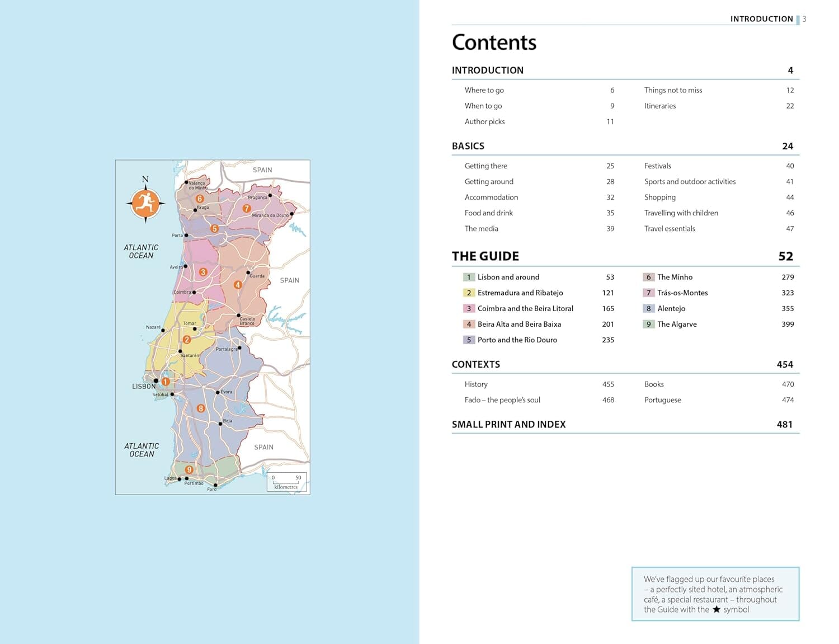The height and width of the screenshot is (644, 839).
Task: Select orange map marker 9 in the Algarve
Action: click(x=189, y=470)
